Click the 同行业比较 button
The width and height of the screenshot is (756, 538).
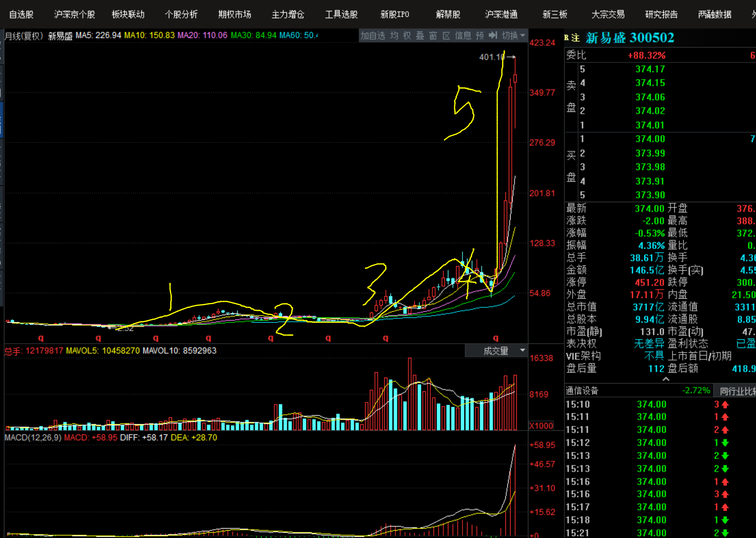tap(737, 391)
